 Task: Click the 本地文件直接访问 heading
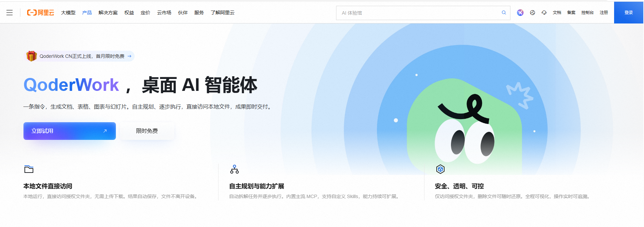(x=48, y=186)
